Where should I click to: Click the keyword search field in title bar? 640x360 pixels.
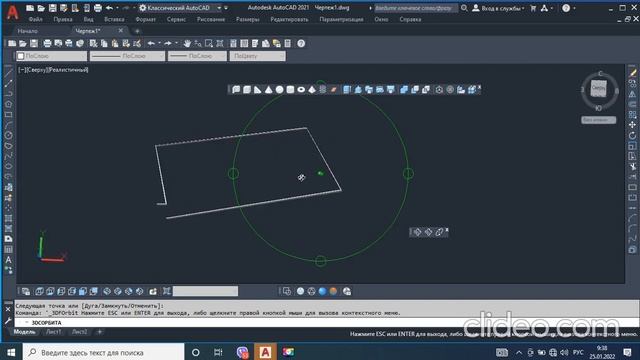tap(416, 8)
